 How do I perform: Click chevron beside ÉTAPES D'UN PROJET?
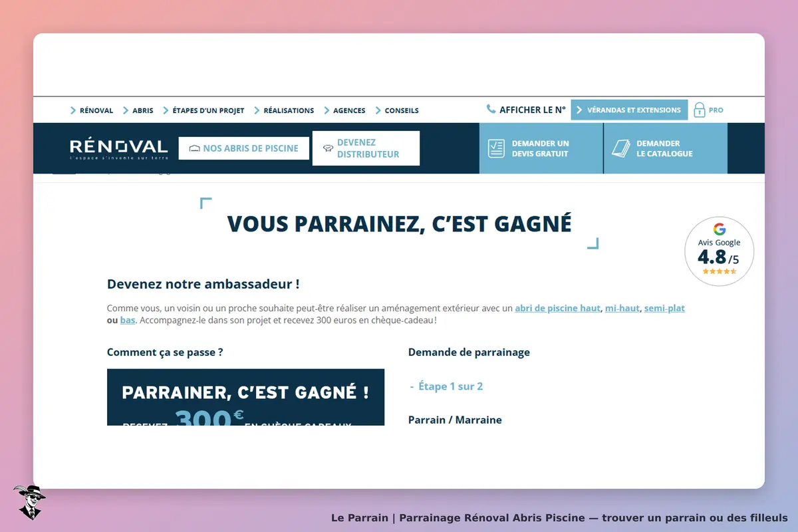166,110
